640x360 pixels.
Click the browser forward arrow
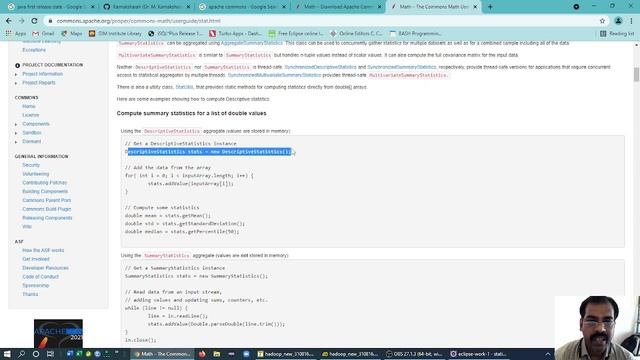coord(21,21)
